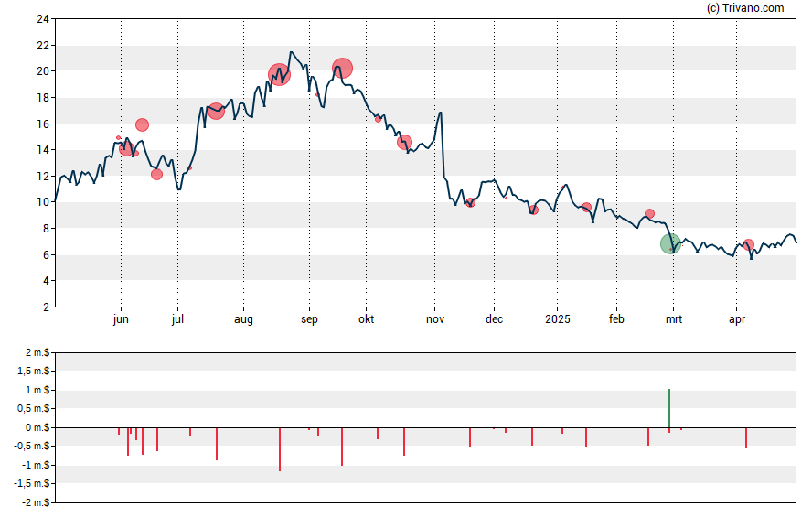Viewport: 812px width, 517px height.
Task: Click the 'okt' axis label
Action: (x=366, y=318)
